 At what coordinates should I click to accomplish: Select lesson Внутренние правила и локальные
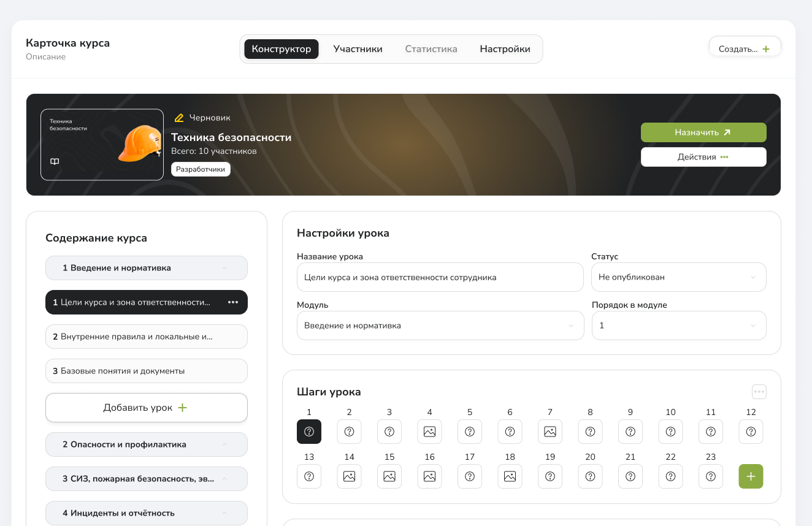coord(147,337)
